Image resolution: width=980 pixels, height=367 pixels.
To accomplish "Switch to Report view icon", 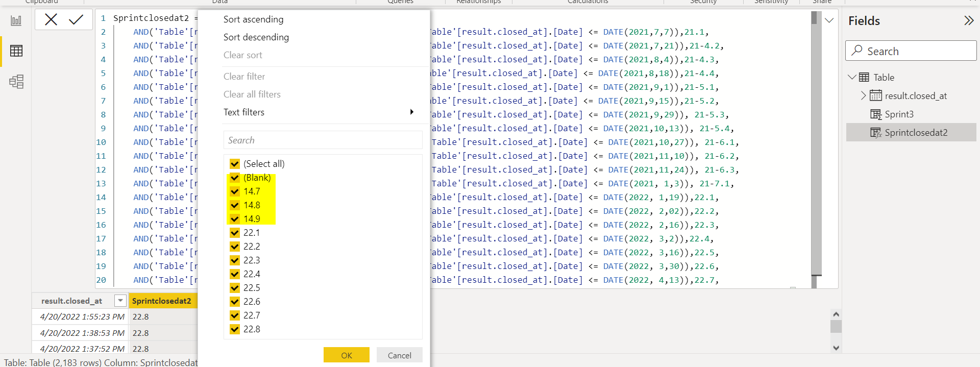I will [x=16, y=20].
